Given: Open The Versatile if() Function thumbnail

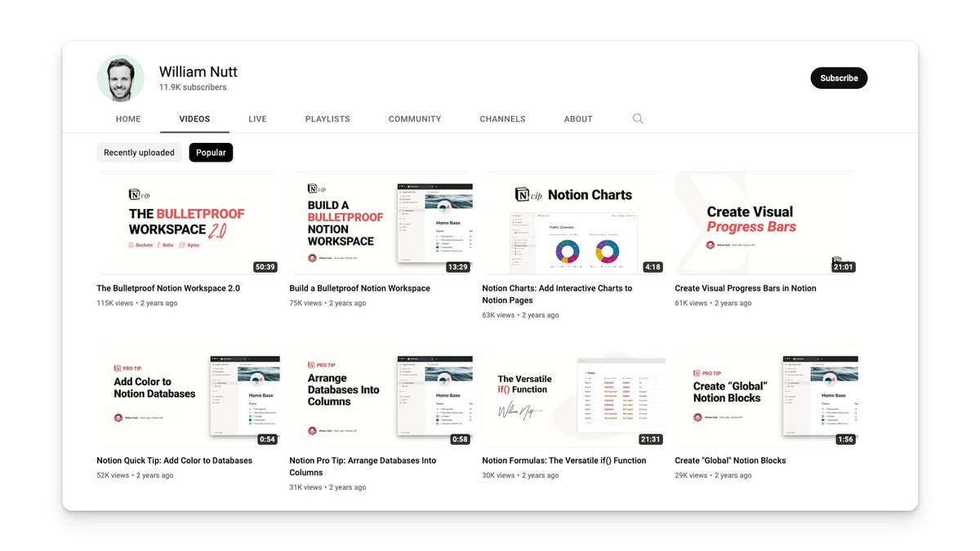Looking at the screenshot, I should point(573,396).
